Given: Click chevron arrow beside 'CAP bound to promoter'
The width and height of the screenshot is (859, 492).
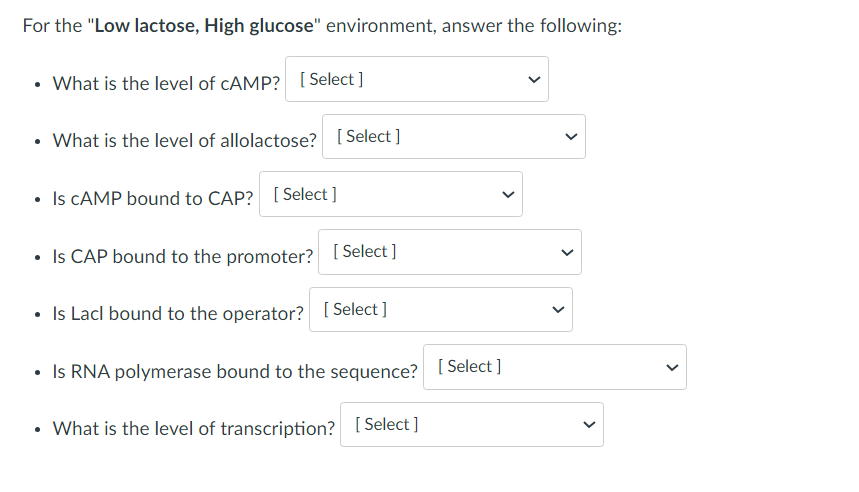Looking at the screenshot, I should [x=568, y=253].
